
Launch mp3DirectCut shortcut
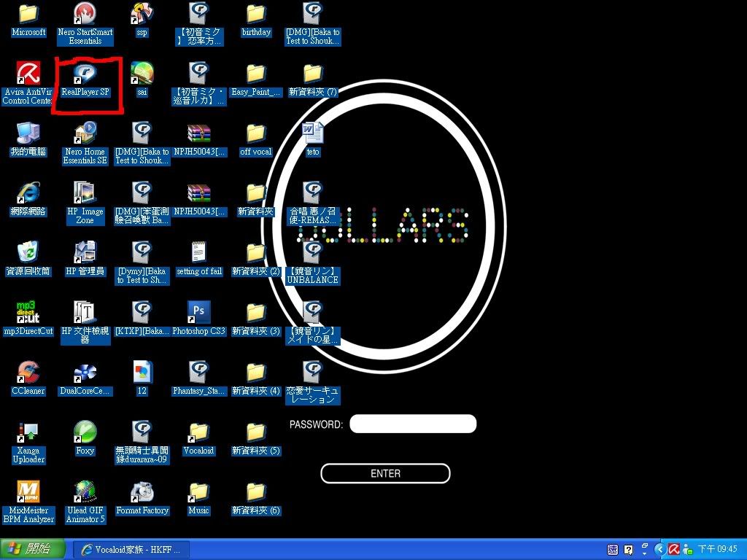click(x=28, y=318)
